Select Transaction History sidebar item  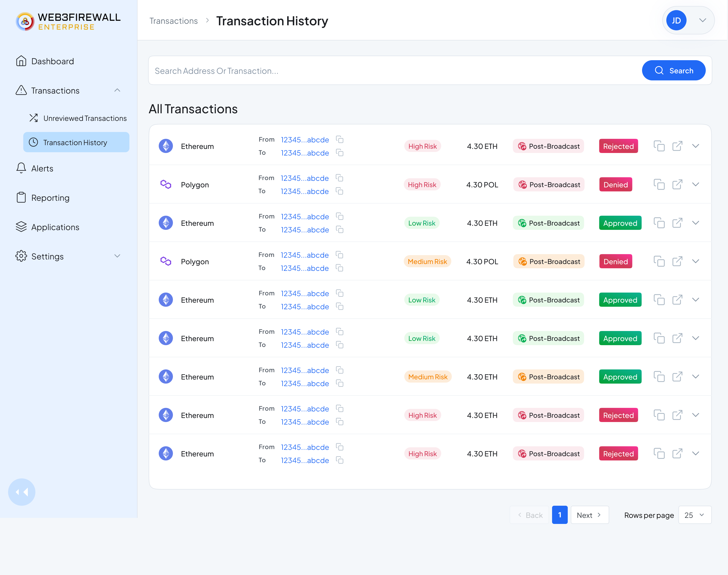click(x=76, y=142)
